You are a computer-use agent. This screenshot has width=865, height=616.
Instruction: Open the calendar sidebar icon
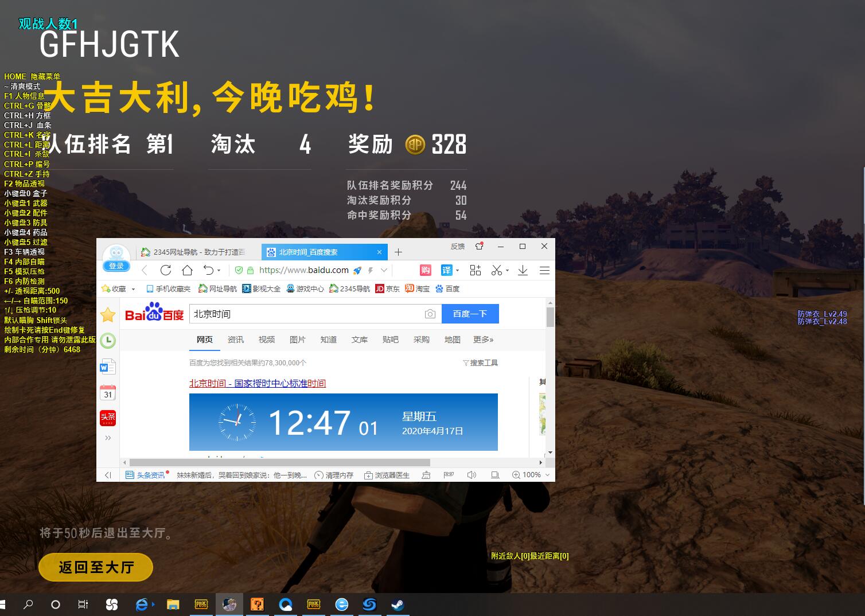(x=108, y=393)
